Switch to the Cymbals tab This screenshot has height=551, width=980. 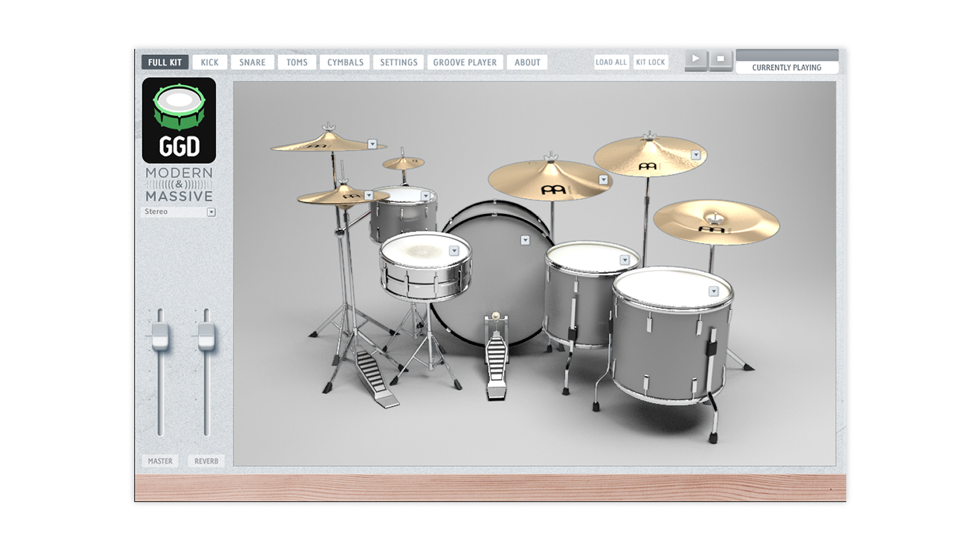pyautogui.click(x=345, y=62)
